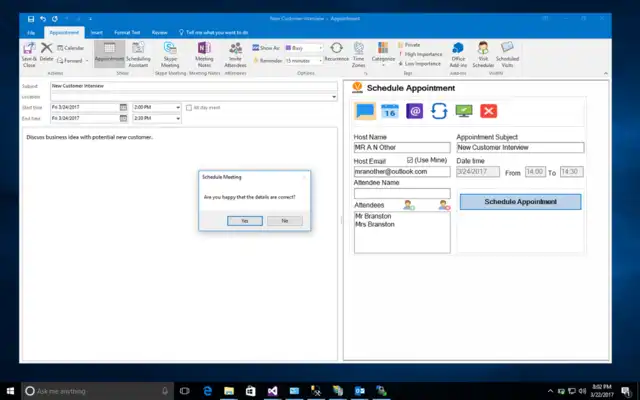Redo the last action in the quick access toolbar

click(55, 19)
